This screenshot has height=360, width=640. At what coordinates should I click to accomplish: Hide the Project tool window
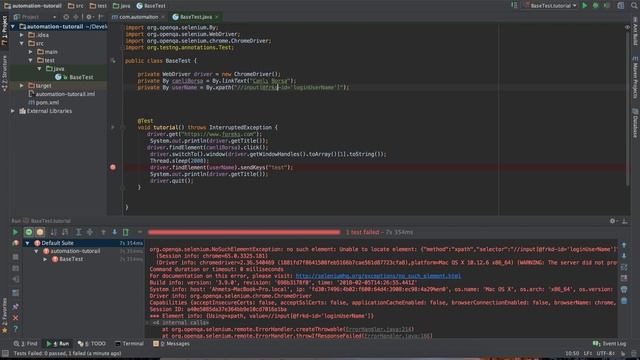[100, 17]
